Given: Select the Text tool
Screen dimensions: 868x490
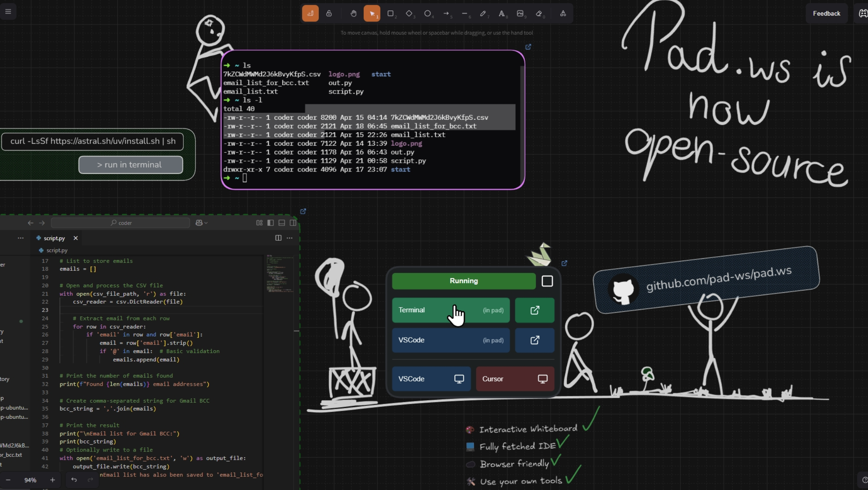Looking at the screenshot, I should coord(502,14).
